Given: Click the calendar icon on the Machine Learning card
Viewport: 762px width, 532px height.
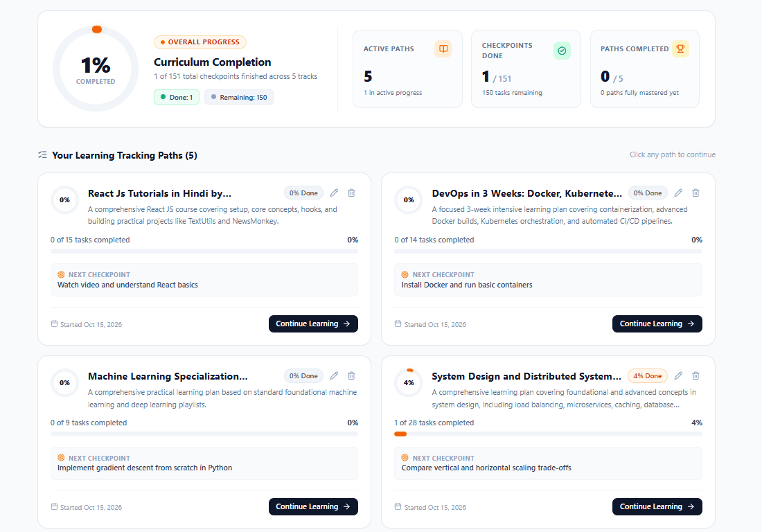Looking at the screenshot, I should [x=54, y=507].
